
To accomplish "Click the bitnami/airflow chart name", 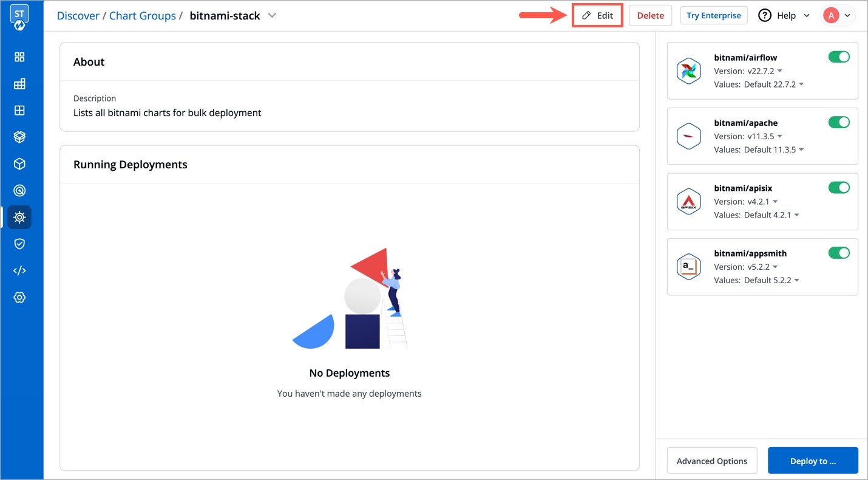I will (x=745, y=58).
